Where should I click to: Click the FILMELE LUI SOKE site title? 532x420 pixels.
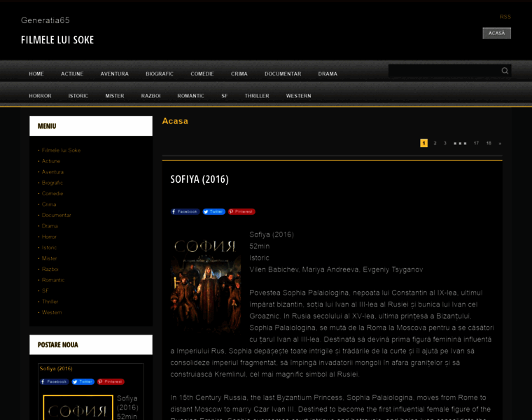click(57, 40)
